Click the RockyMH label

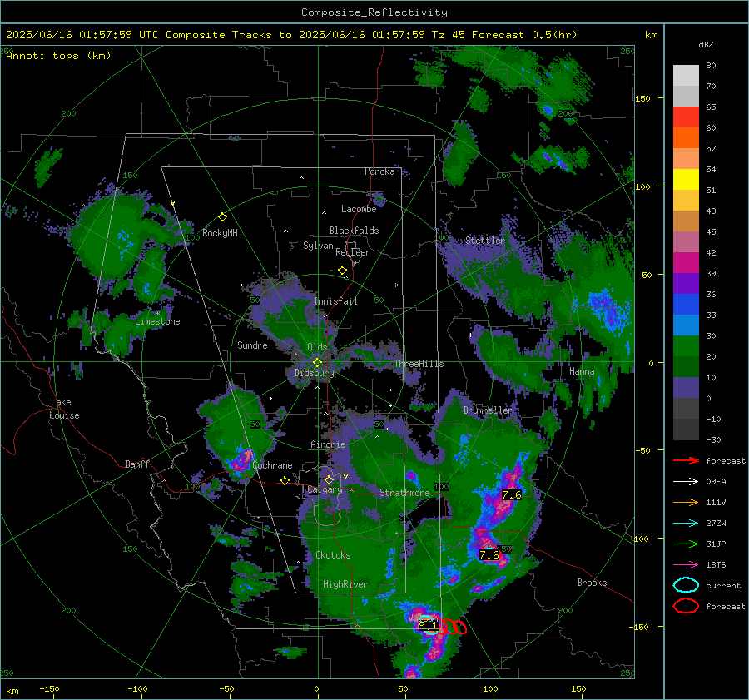point(220,233)
